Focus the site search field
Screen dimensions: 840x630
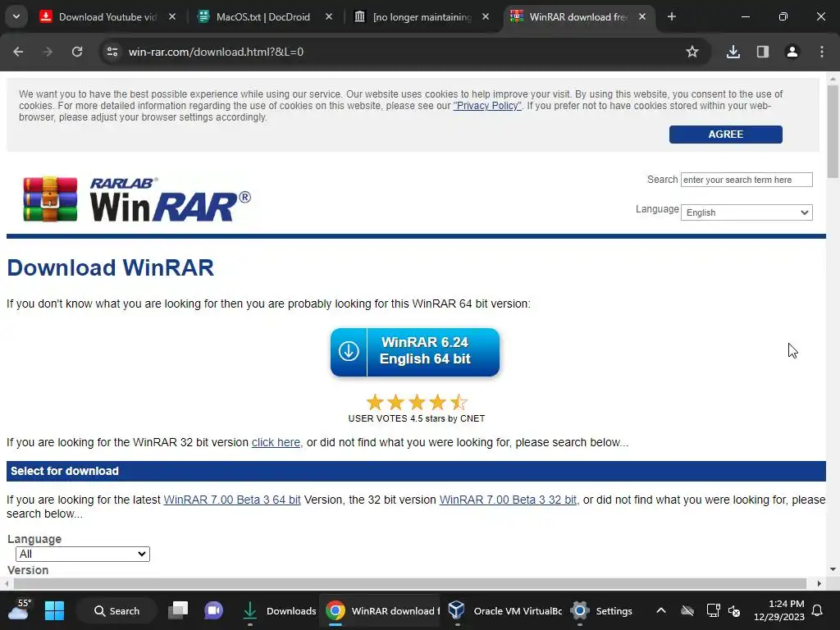[x=746, y=180]
